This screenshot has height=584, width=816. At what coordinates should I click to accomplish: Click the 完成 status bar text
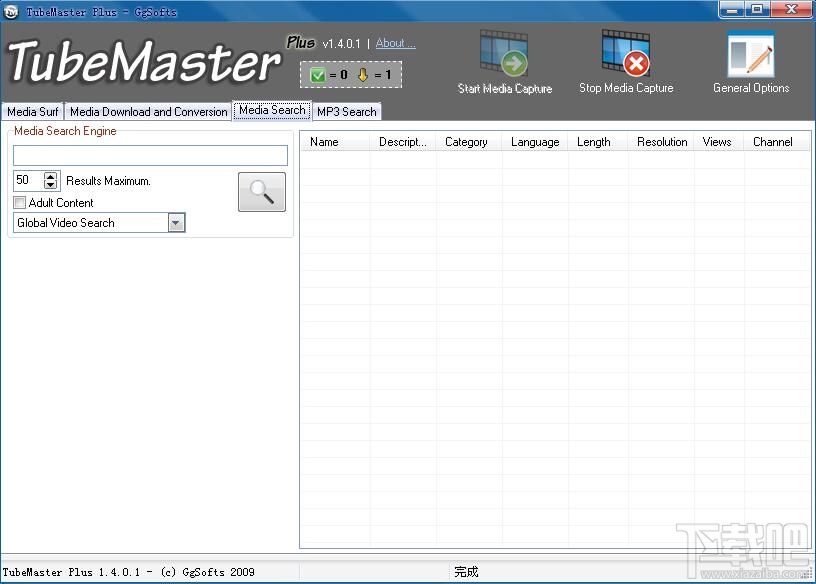pyautogui.click(x=466, y=572)
